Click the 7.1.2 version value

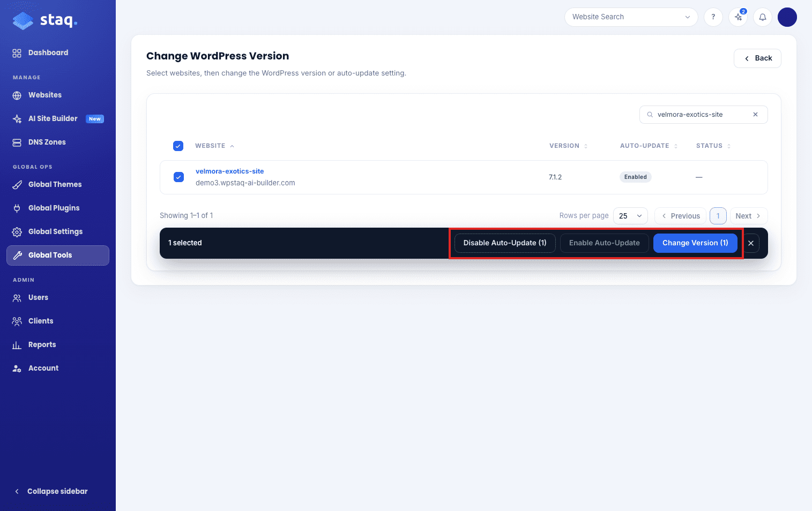[x=555, y=177]
